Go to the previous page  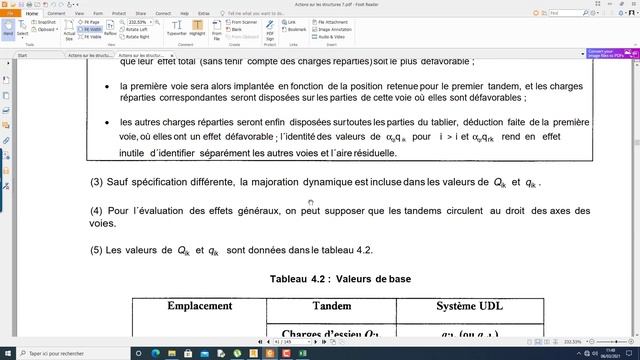(268, 342)
